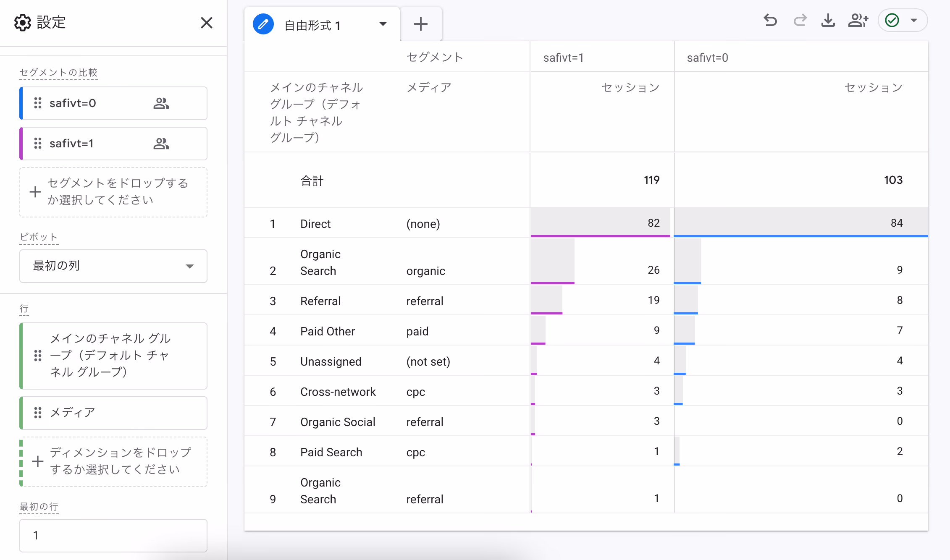Viewport: 950px width, 560px height.
Task: Click drag handle of safivt=0 segment
Action: (x=38, y=103)
